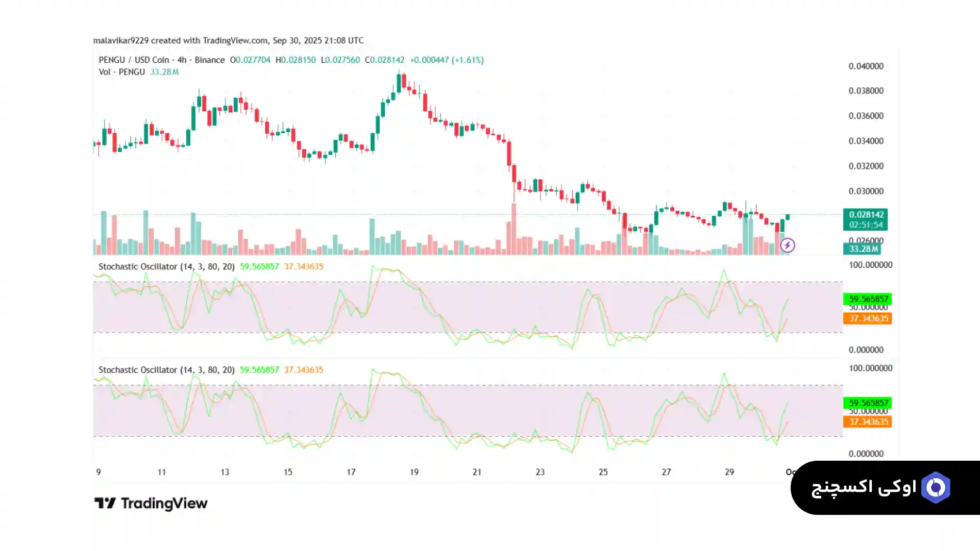Click the green 59.565857 tag in lower oscillator
The image size is (980, 551).
point(868,403)
